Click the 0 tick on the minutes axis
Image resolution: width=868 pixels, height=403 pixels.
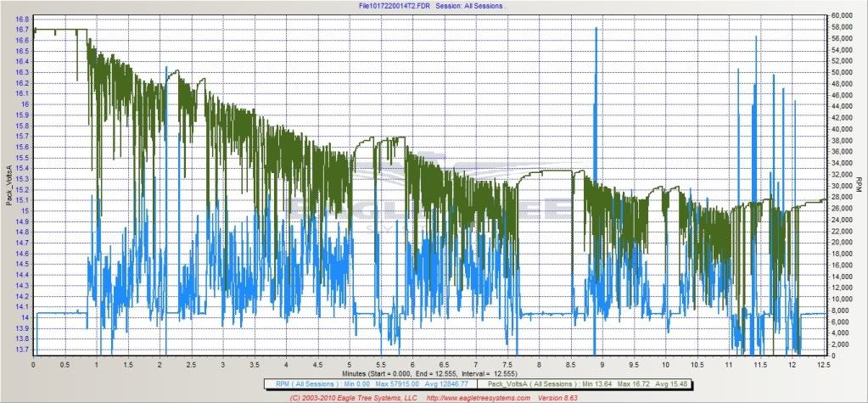[33, 364]
